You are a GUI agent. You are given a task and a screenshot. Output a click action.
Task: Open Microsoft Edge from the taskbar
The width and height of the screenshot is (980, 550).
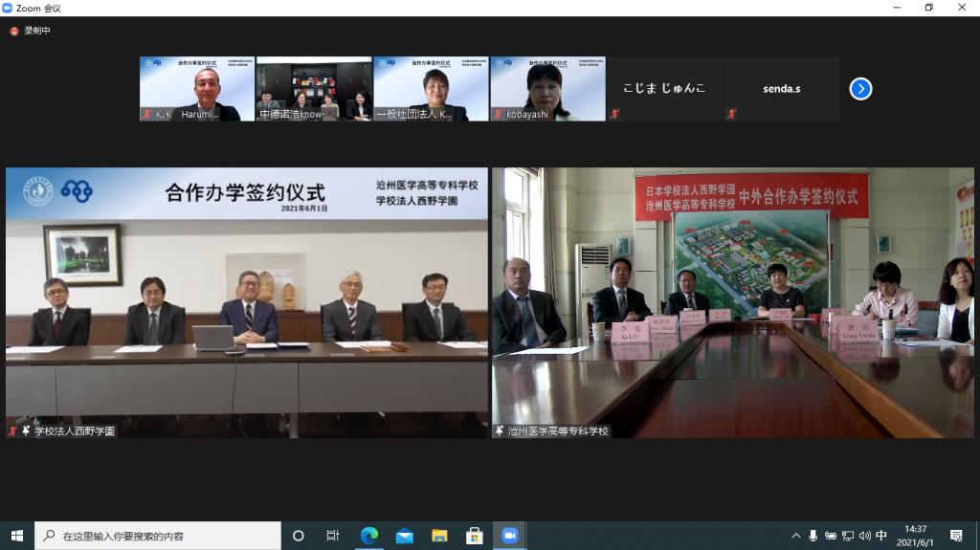click(369, 536)
